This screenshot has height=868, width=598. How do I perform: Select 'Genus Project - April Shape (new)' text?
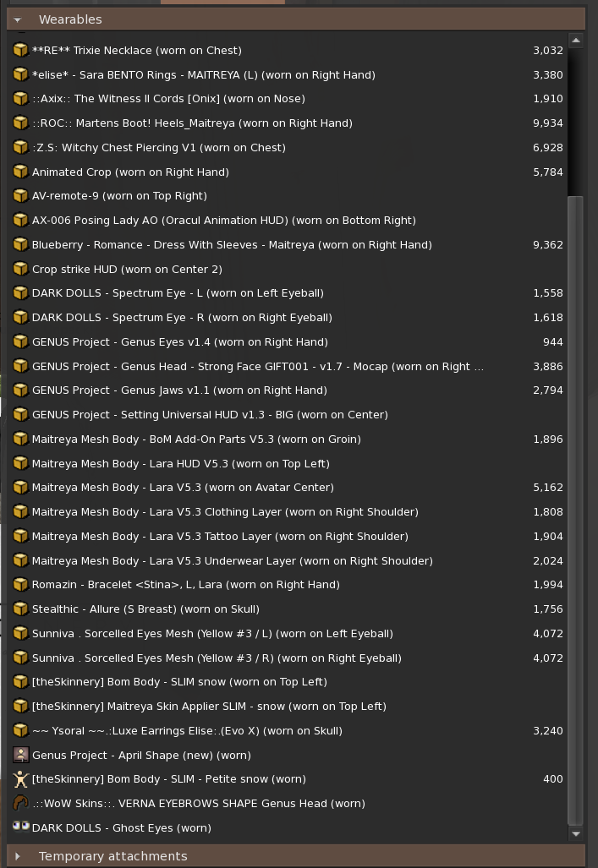pyautogui.click(x=141, y=755)
